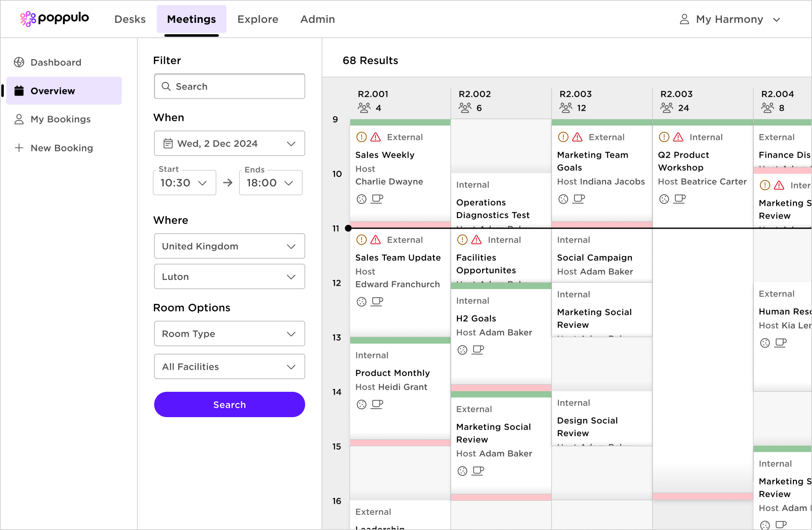
Task: Open the Room Type dropdown
Action: pos(229,333)
